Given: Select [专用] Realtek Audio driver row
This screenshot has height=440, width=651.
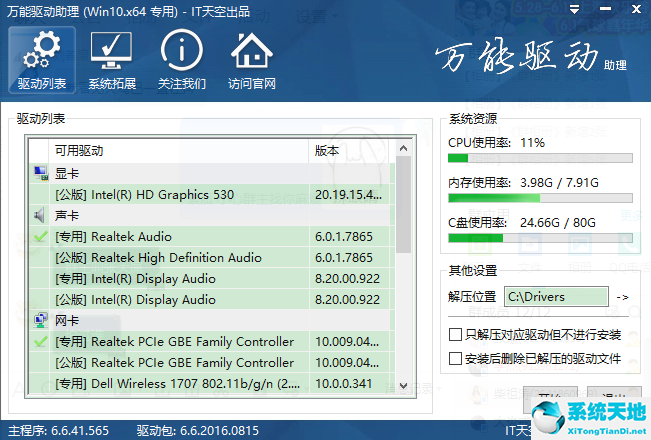Looking at the screenshot, I should (x=212, y=237).
